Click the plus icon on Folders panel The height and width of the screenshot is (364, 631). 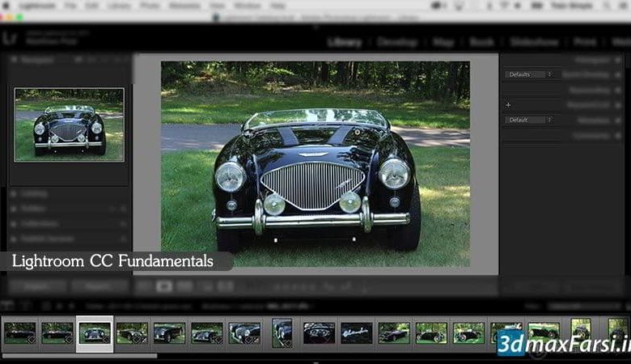pyautogui.click(x=123, y=209)
